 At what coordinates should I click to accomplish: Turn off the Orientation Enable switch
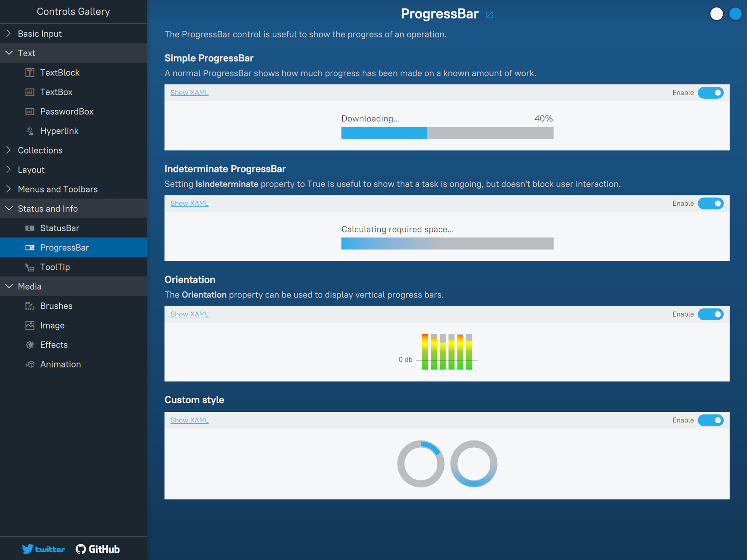click(x=711, y=314)
